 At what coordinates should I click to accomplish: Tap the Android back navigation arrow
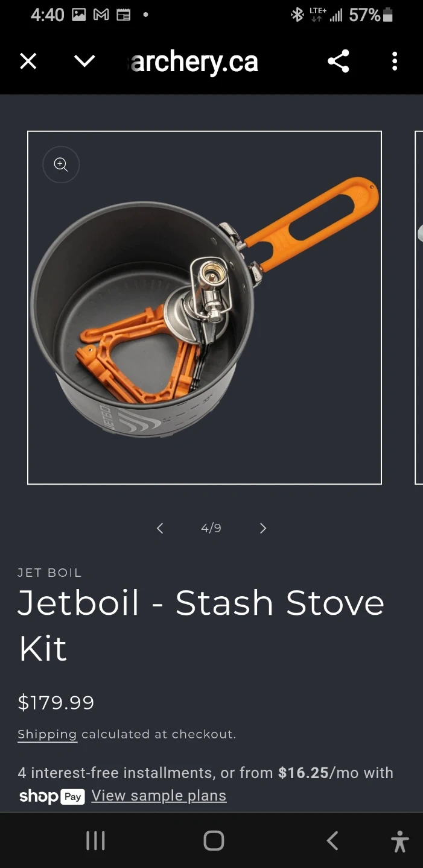click(332, 840)
